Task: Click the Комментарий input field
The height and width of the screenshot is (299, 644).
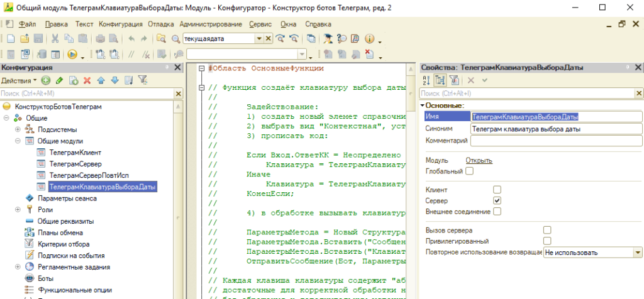Action: (x=556, y=141)
